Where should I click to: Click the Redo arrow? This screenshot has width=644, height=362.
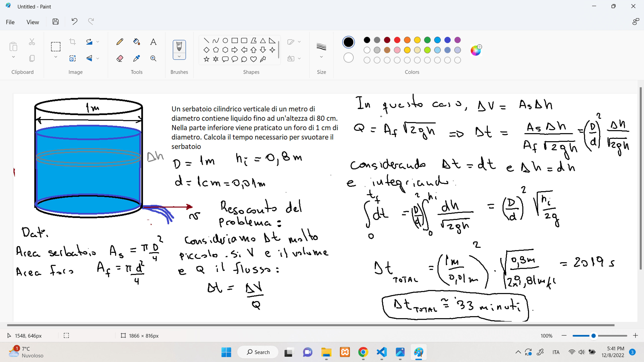click(x=91, y=22)
